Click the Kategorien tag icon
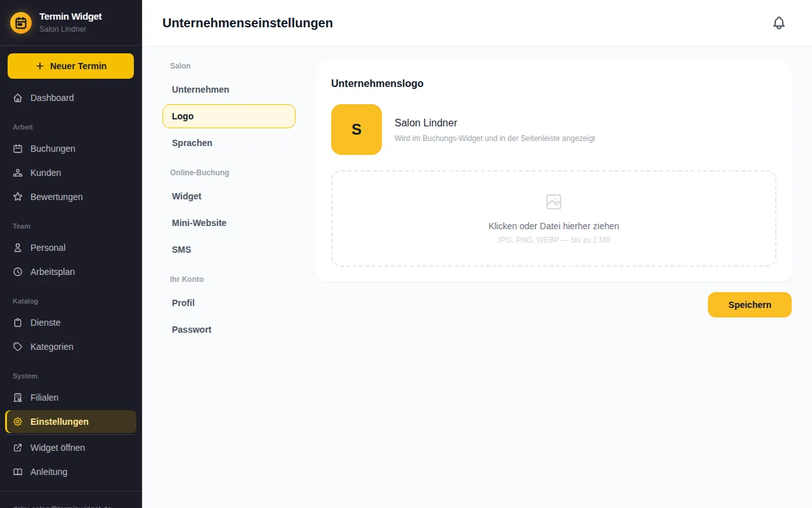Screen dimensions: 812x508 coord(18,347)
